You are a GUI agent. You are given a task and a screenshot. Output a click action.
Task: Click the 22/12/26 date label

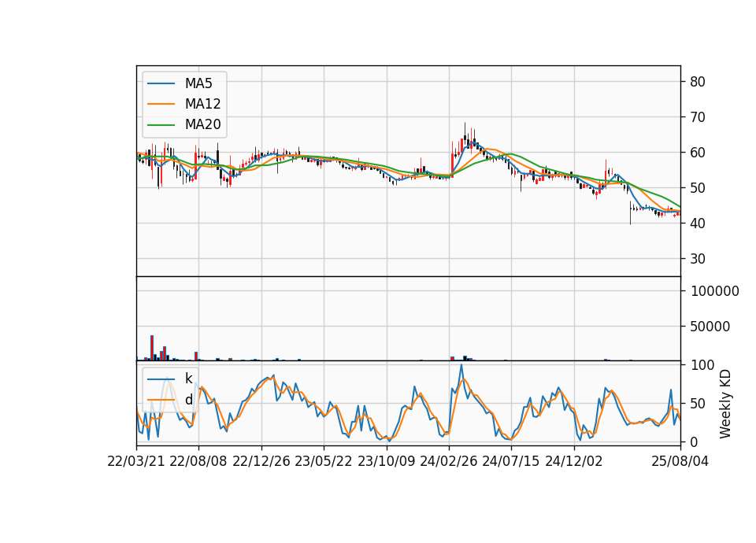[261, 461]
